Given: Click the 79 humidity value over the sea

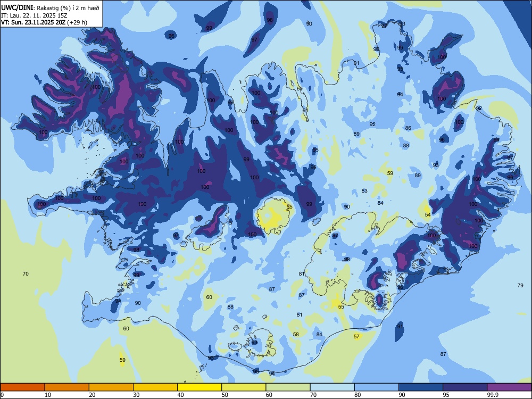Looking at the screenshot, I should 520,285.
